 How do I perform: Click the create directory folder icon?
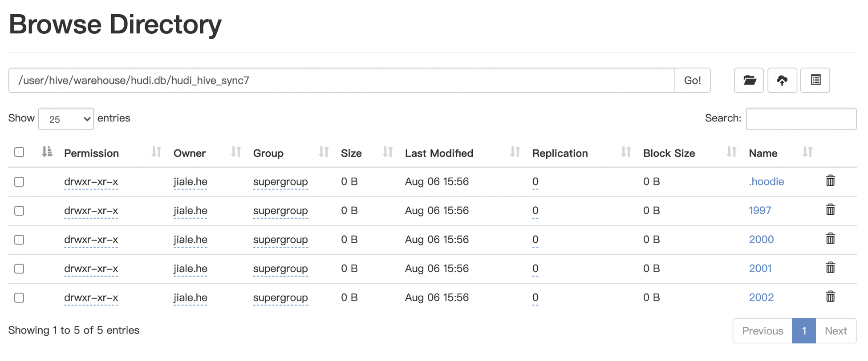(749, 80)
